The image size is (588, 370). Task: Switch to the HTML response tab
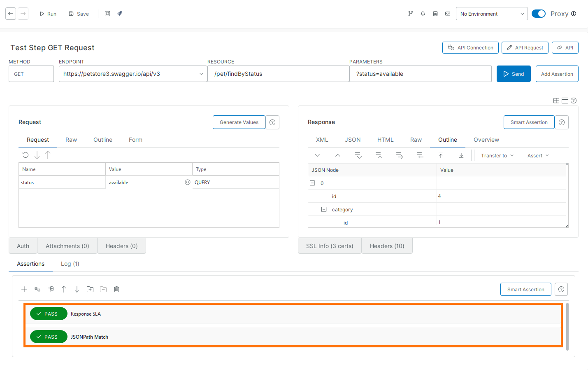386,140
